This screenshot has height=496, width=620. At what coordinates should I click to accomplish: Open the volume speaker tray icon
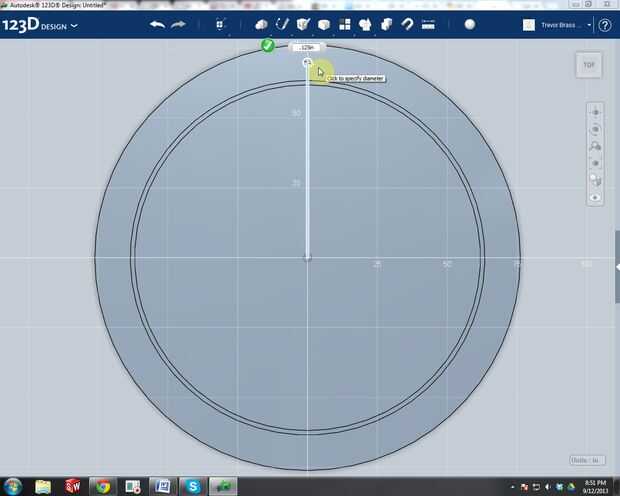point(548,487)
